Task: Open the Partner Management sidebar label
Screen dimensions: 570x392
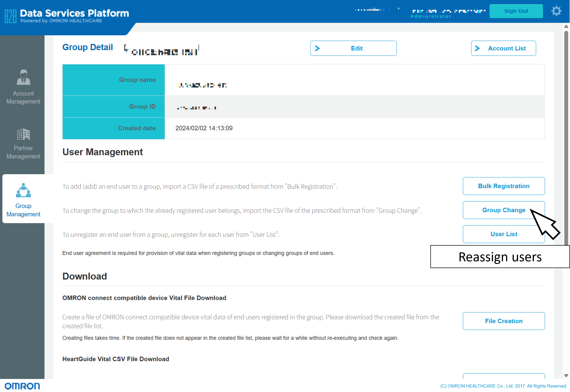Action: (23, 152)
